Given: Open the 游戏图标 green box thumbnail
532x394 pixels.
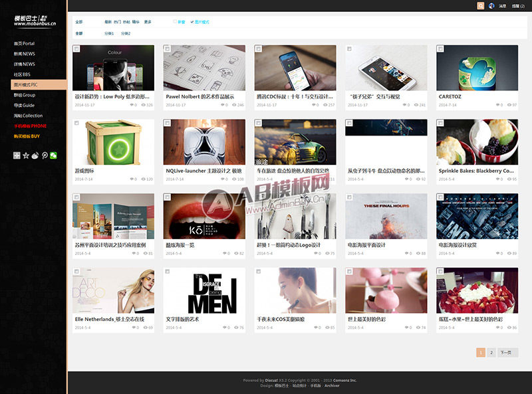Looking at the screenshot, I should click(113, 142).
